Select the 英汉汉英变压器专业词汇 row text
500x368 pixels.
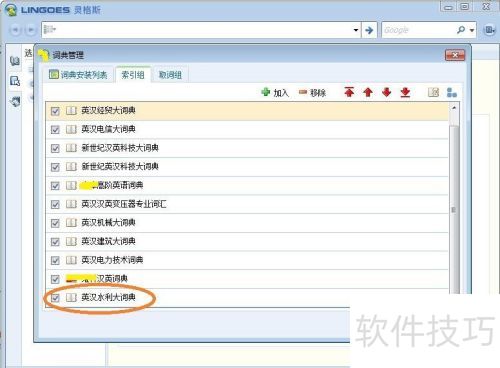click(124, 204)
